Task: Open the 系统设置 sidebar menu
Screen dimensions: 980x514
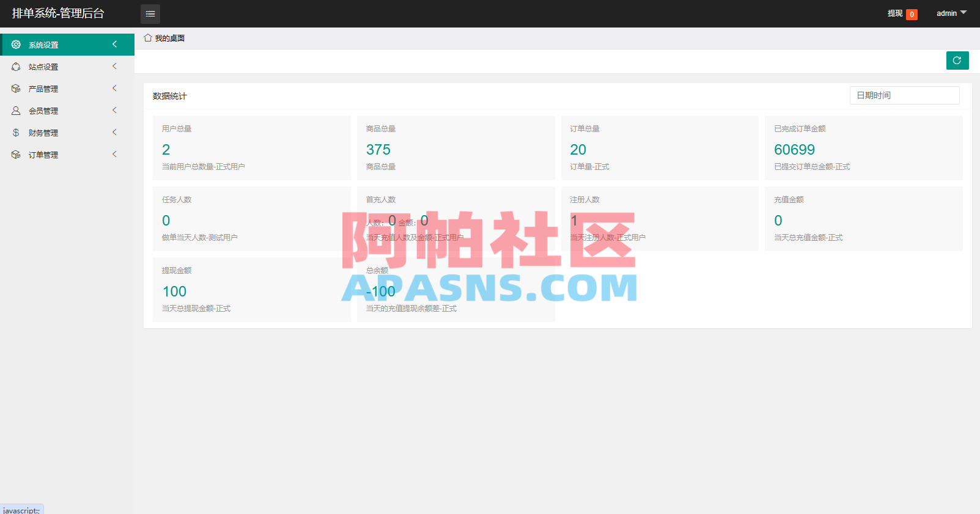Action: [67, 45]
